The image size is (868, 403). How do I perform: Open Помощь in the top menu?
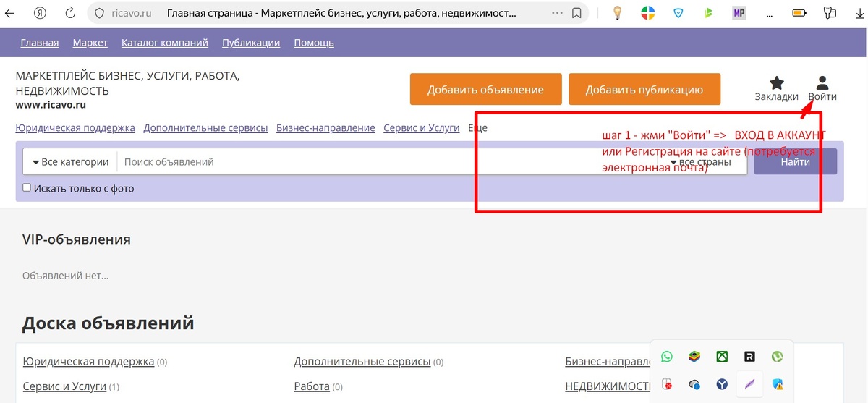[314, 43]
